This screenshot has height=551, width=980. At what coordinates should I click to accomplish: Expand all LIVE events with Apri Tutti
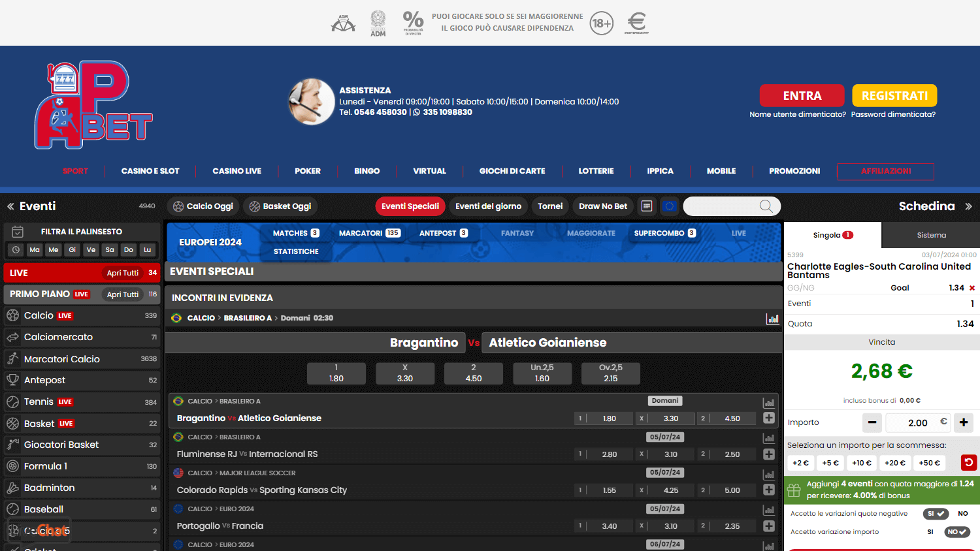tap(123, 273)
